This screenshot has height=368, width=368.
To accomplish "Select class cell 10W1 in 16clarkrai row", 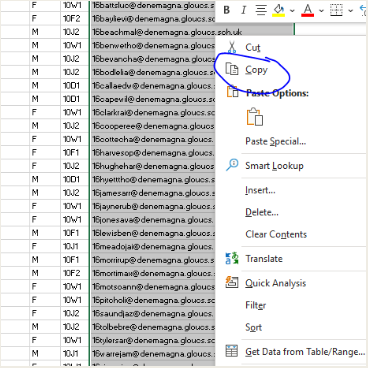I will pos(75,113).
